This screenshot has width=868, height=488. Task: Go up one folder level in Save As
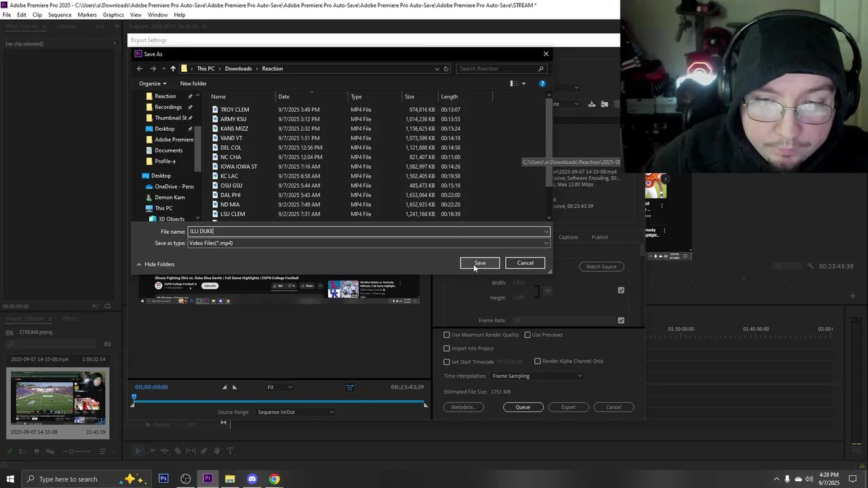(x=173, y=68)
